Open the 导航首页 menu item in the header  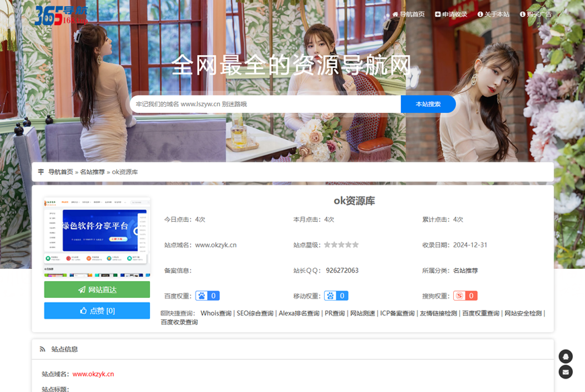click(x=409, y=14)
